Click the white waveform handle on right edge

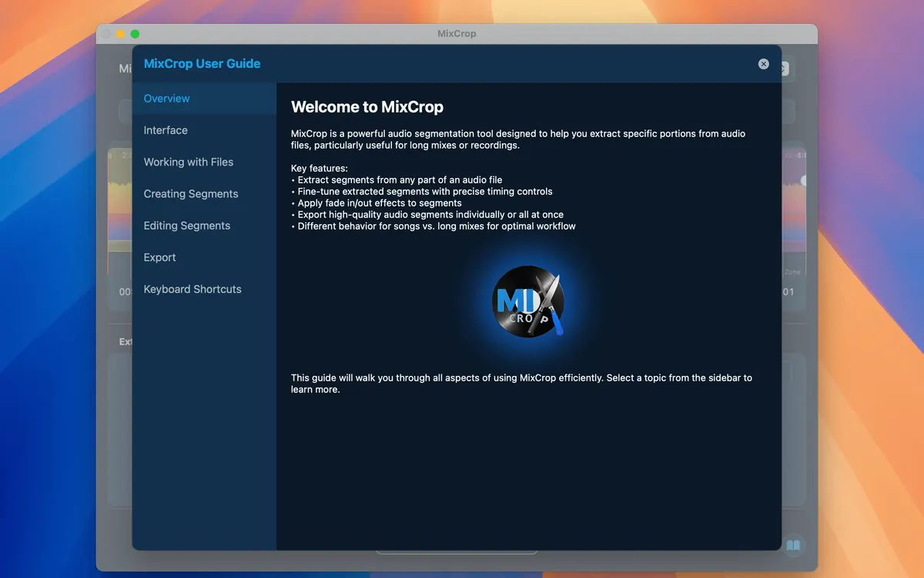click(x=803, y=180)
